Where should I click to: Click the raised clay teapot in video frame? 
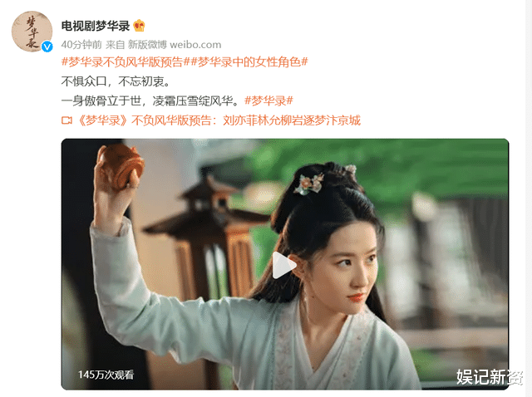(121, 165)
